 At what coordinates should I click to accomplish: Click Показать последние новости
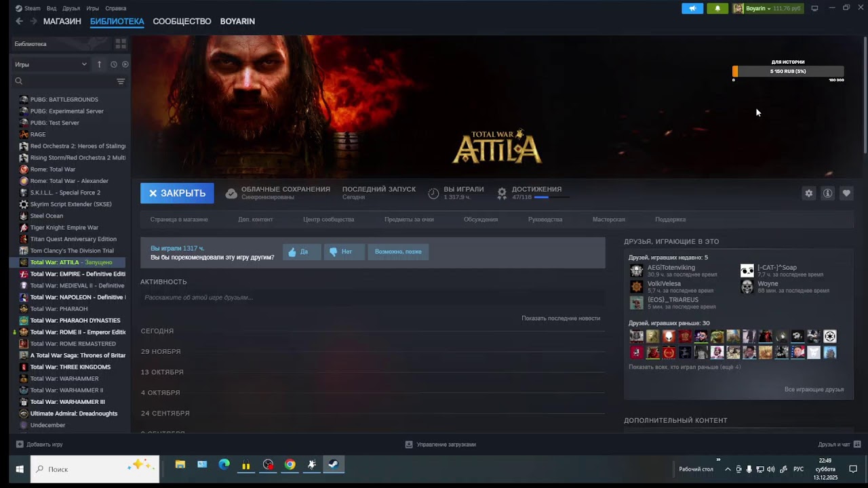561,319
